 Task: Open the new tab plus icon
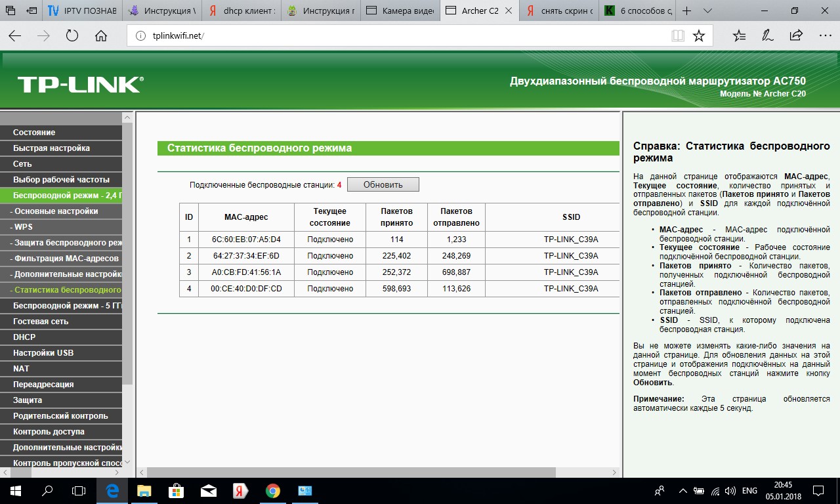click(686, 11)
